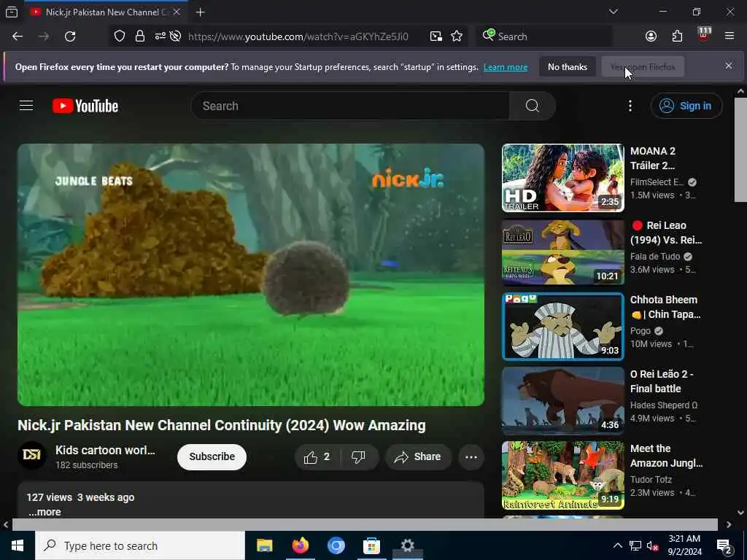Open File Explorer from taskbar
The image size is (747, 560).
[x=264, y=545]
